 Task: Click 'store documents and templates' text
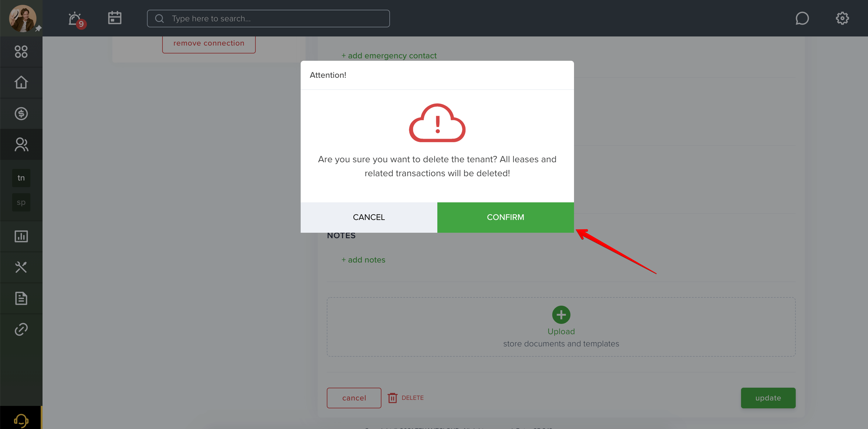click(x=561, y=344)
